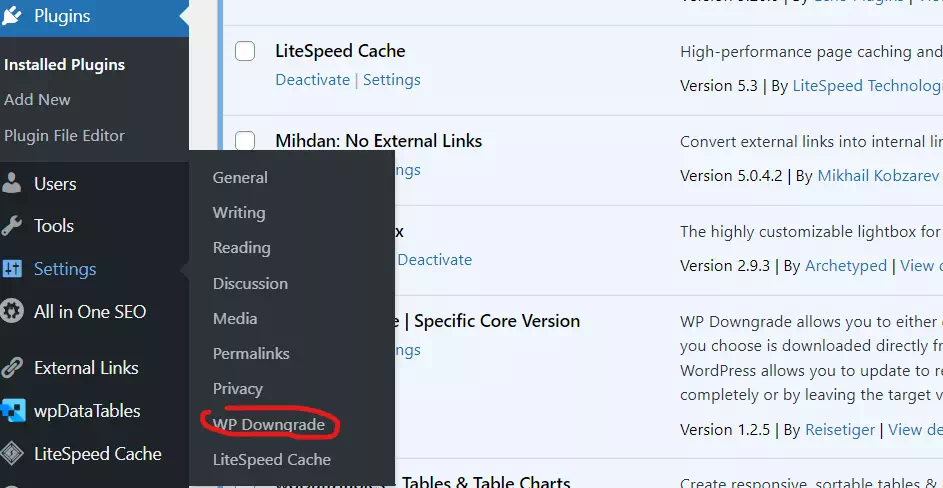Click the Convert external links description
Screen dimensions: 943x488
tap(811, 141)
